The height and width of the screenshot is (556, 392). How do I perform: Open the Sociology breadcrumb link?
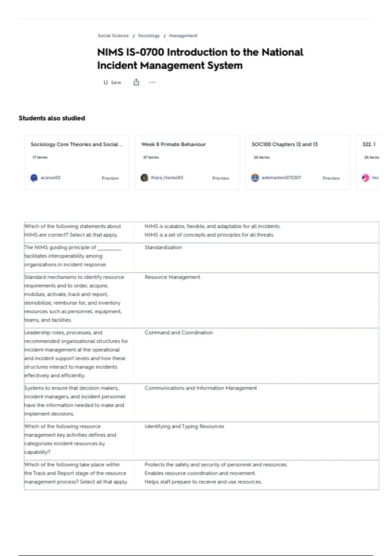pos(149,36)
